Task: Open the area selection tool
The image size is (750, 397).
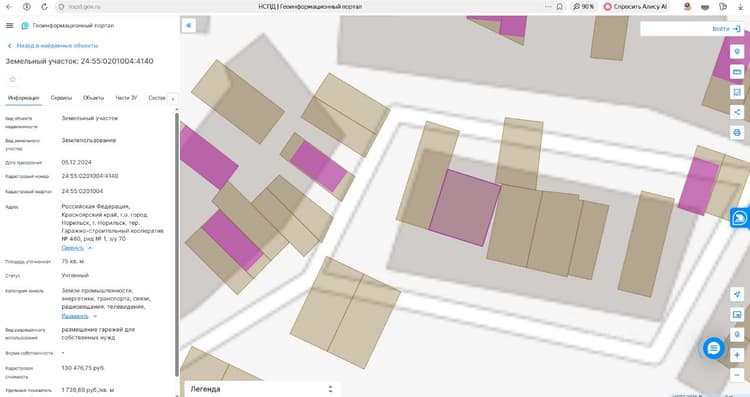Action: (x=737, y=92)
